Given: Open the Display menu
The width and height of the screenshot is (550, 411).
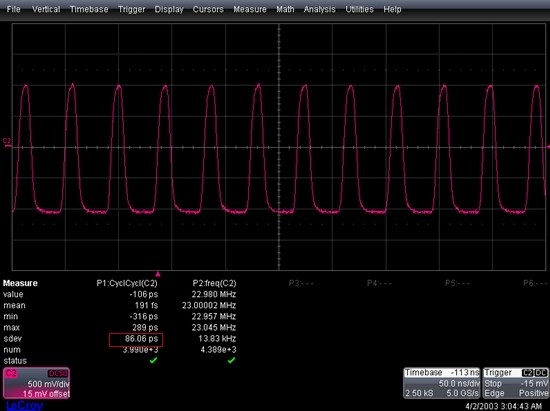Looking at the screenshot, I should tap(169, 9).
